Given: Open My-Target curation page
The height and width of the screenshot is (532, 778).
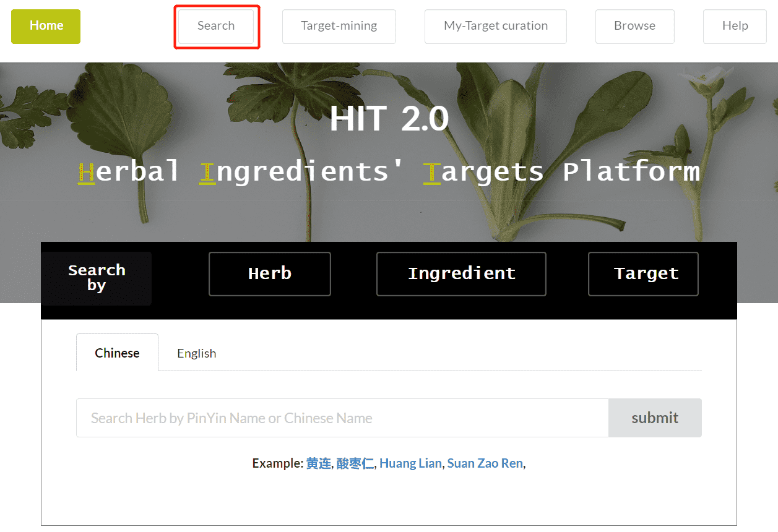Looking at the screenshot, I should click(496, 27).
